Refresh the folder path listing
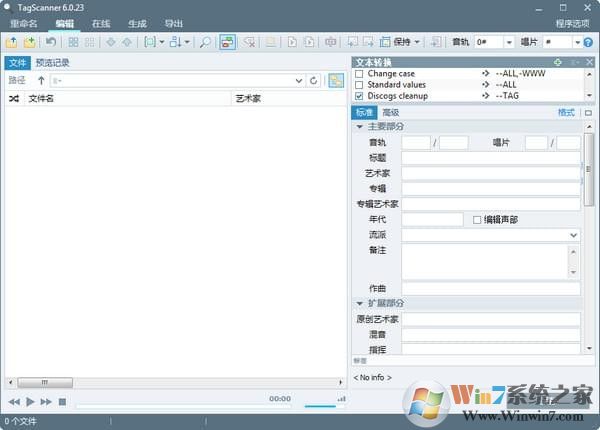This screenshot has width=600, height=430. 314,81
